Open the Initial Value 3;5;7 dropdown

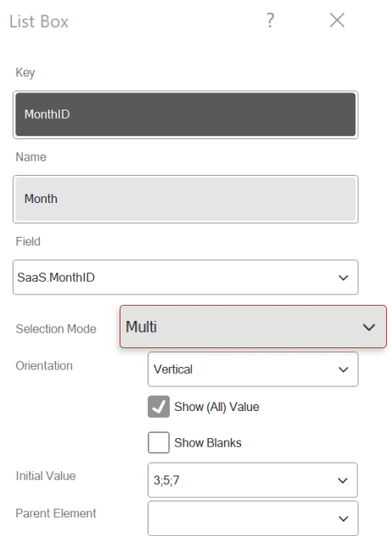[253, 480]
